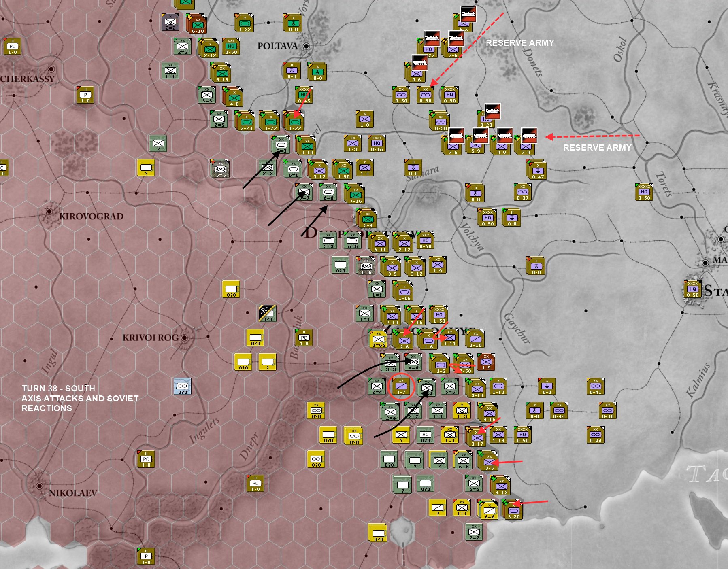Screen dimensions: 728x569
Task: Select the green 7-16 infantry stack
Action: click(x=355, y=194)
